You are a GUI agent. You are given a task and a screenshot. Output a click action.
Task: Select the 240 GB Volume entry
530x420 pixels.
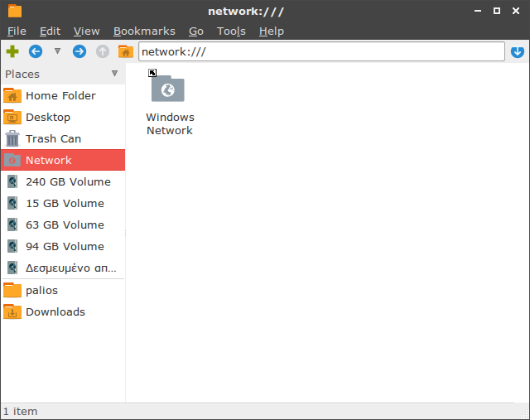click(x=63, y=181)
